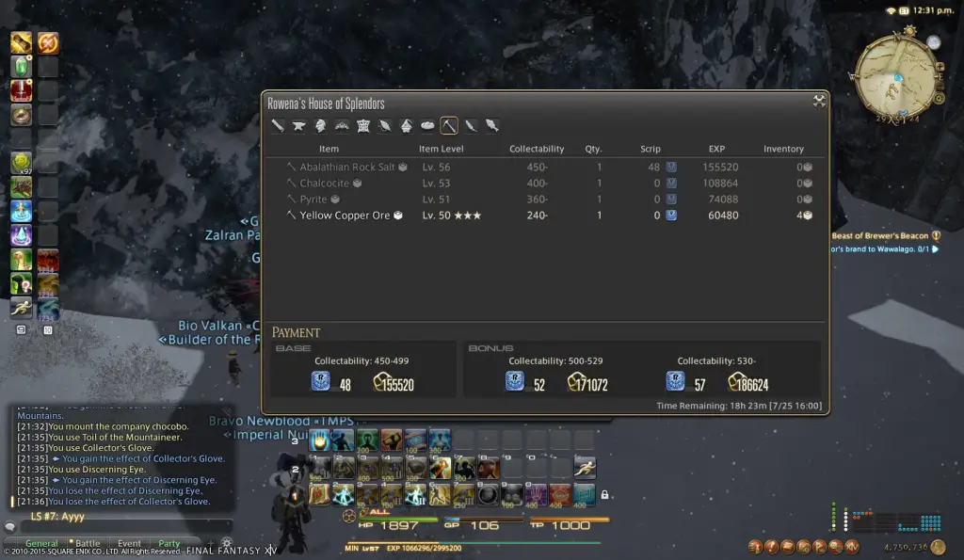Click the compass icon in left bar
This screenshot has width=964, height=560.
(21, 114)
